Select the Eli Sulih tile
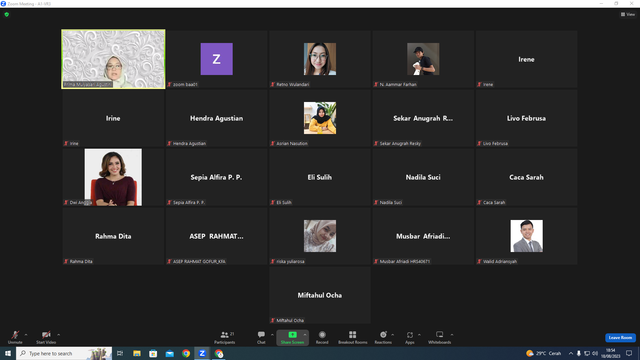 320,177
